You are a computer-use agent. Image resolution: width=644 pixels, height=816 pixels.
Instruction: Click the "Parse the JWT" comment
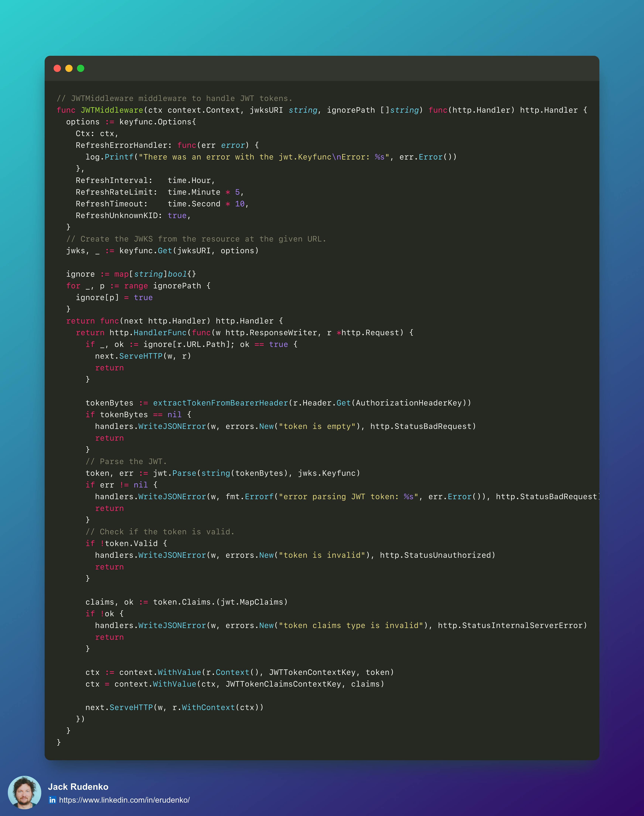click(x=126, y=461)
